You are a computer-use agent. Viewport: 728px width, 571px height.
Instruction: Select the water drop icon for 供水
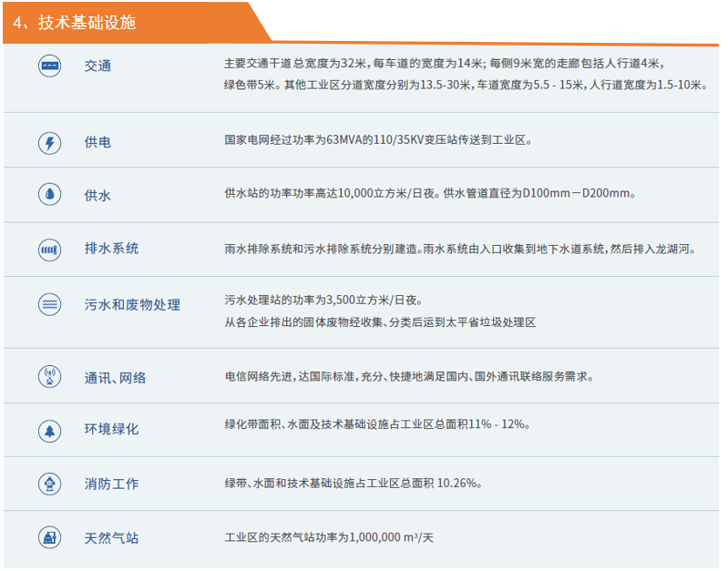coord(49,195)
